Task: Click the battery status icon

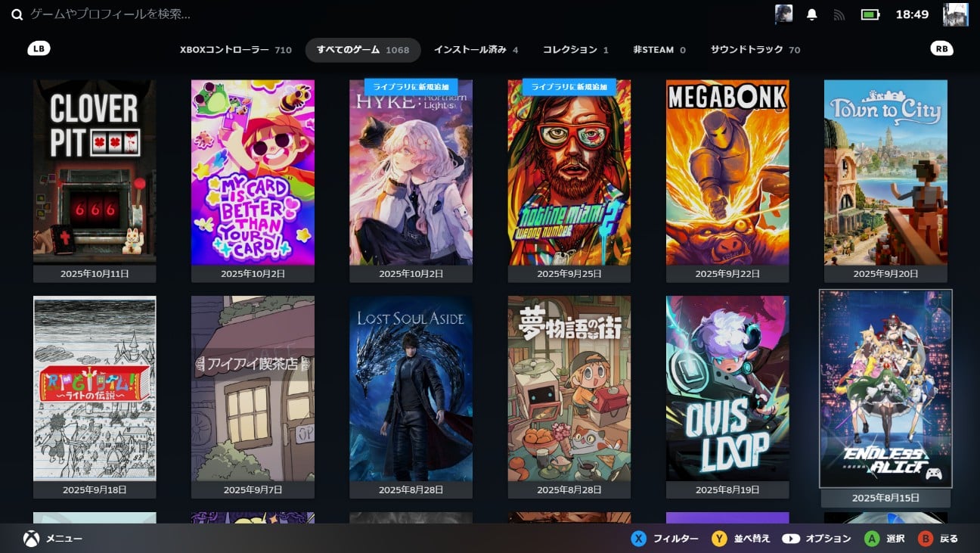Action: point(870,14)
